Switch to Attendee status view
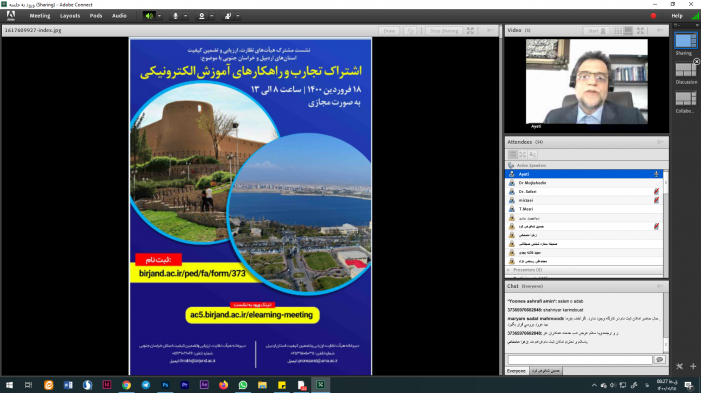 532,154
